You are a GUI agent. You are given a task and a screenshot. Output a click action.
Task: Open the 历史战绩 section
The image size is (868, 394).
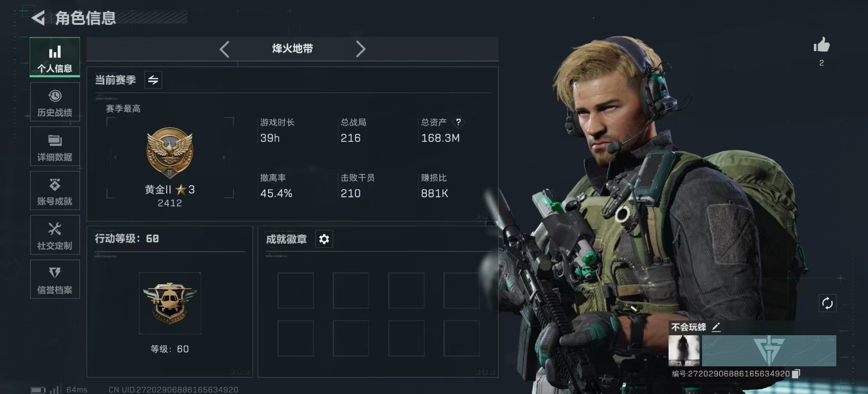click(x=55, y=102)
